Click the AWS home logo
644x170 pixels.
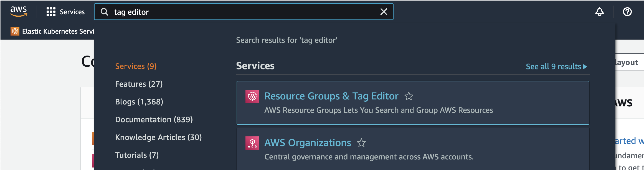tap(18, 11)
